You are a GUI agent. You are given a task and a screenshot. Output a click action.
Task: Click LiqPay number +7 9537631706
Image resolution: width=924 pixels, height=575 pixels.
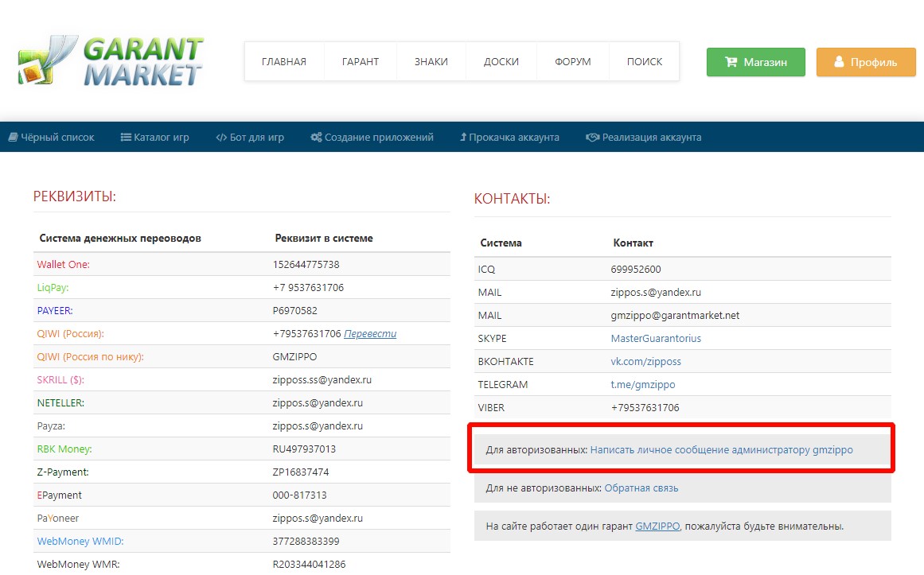coord(308,288)
